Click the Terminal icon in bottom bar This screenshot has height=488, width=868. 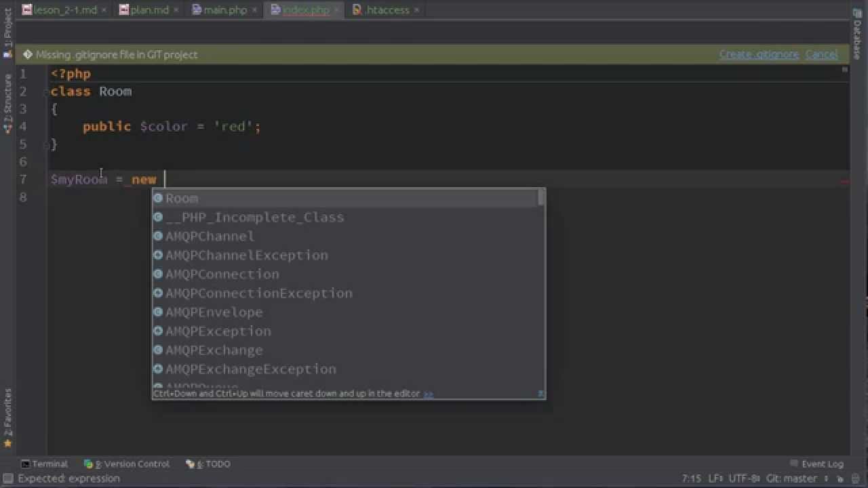coord(25,464)
